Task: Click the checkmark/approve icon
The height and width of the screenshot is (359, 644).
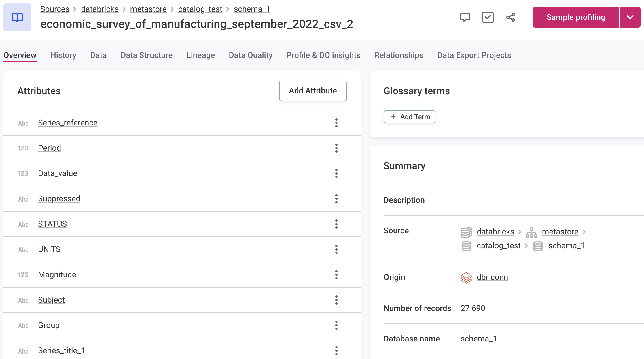Action: click(487, 17)
